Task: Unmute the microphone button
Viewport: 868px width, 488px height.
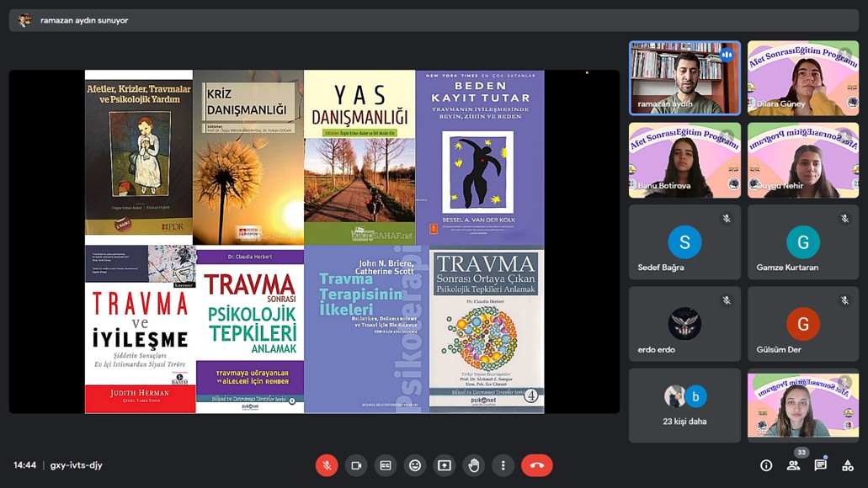Action: pos(327,465)
